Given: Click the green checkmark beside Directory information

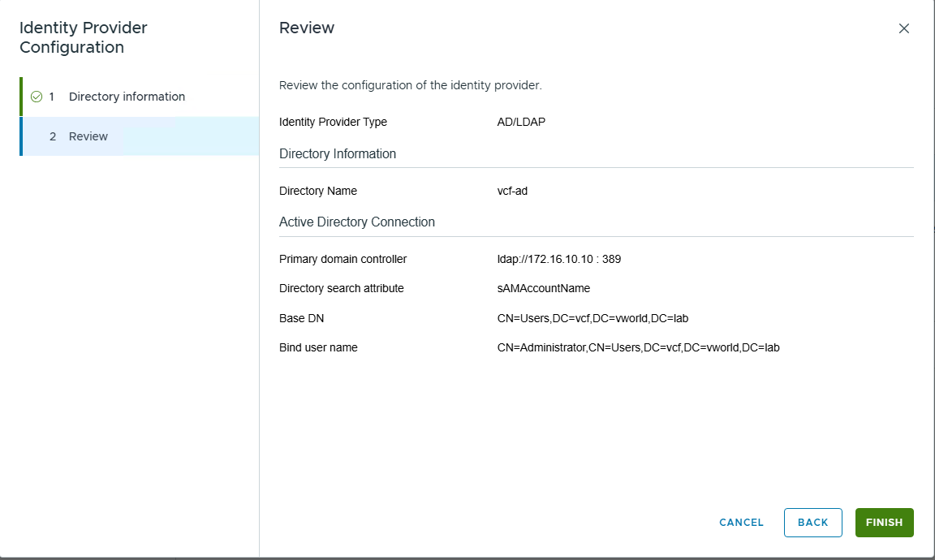Looking at the screenshot, I should 36,97.
